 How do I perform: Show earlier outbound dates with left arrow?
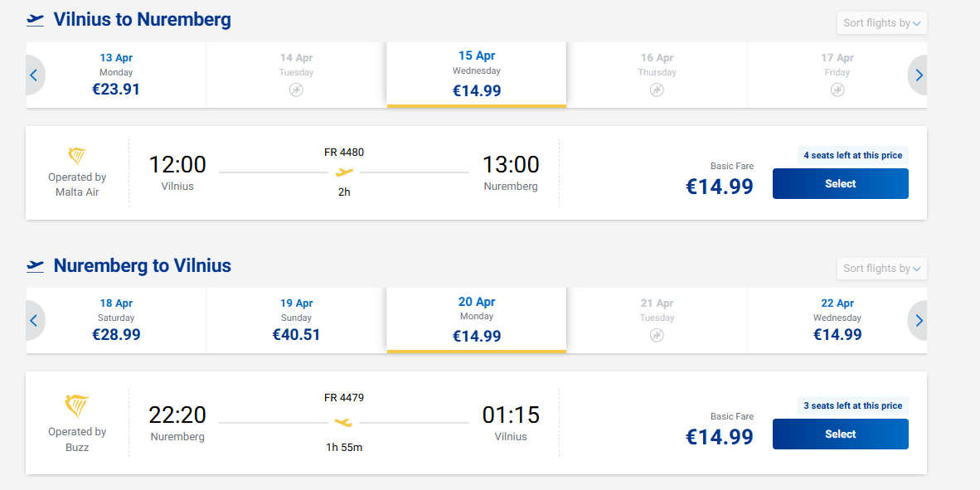point(34,75)
